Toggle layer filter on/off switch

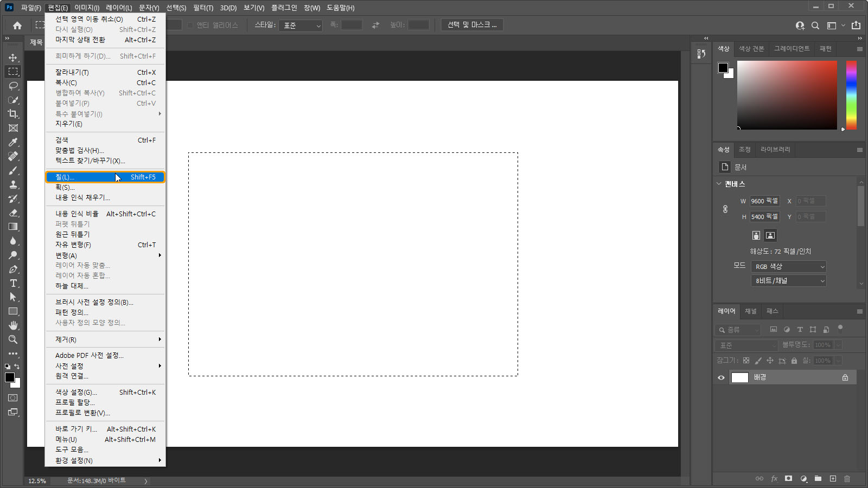(x=840, y=328)
